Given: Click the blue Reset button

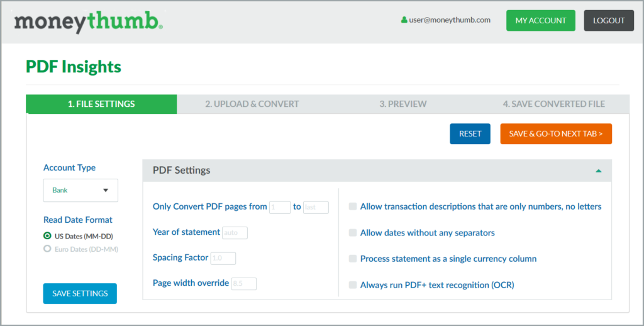Looking at the screenshot, I should pos(470,133).
